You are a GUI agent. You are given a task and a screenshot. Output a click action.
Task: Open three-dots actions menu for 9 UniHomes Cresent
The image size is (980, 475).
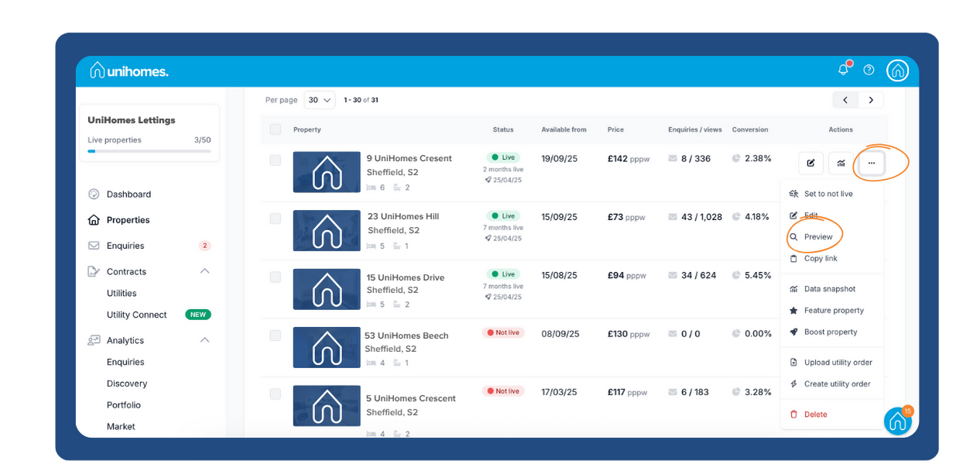point(872,163)
